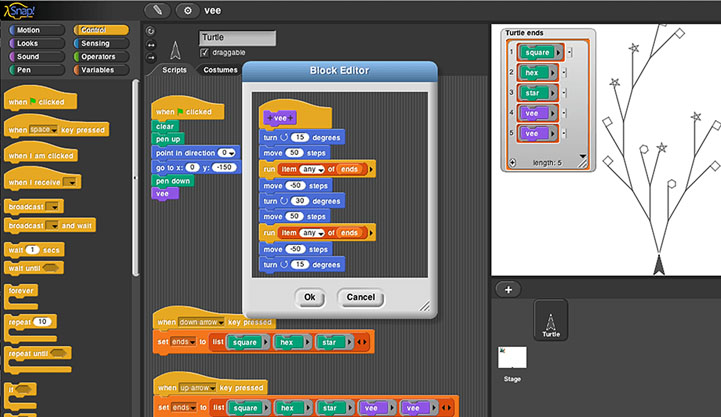
Task: Click the when green flag clicked palette block
Action: (40, 99)
